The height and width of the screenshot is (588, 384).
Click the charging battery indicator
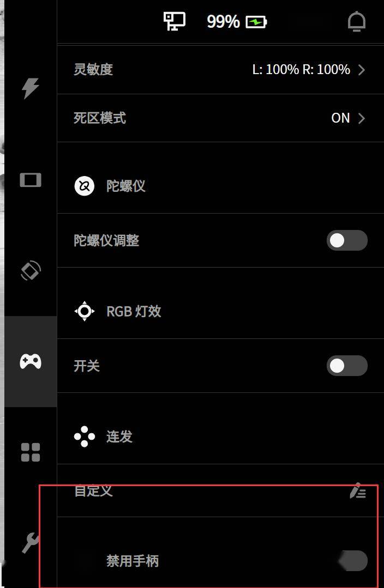256,22
